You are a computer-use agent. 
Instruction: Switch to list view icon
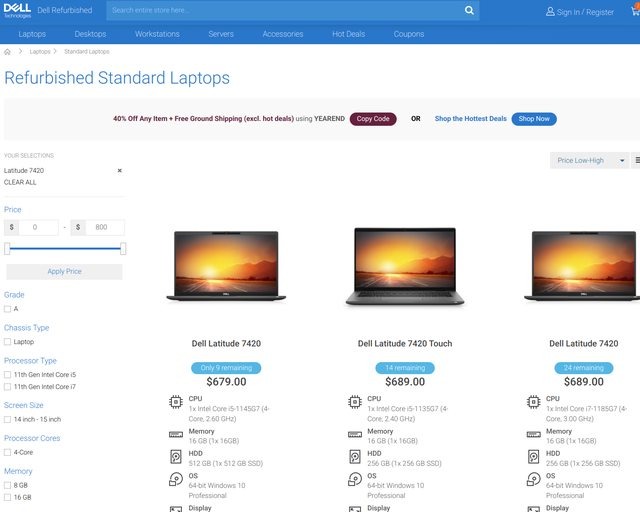click(637, 160)
